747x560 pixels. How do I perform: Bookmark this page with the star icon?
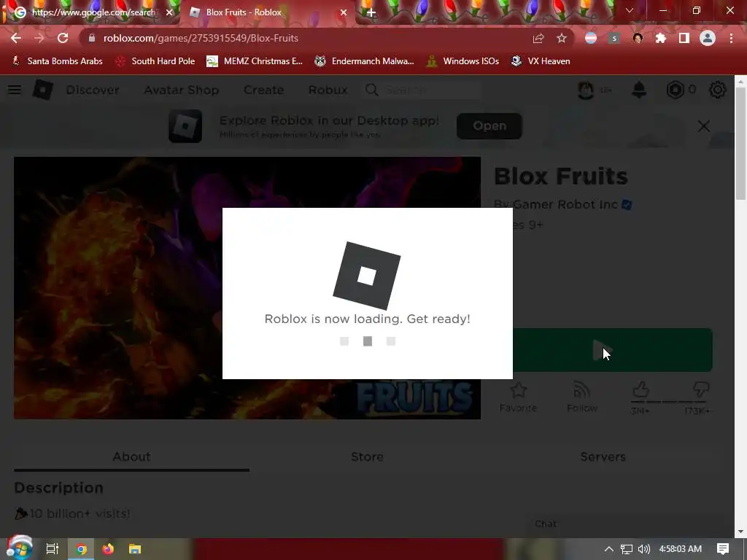coord(562,38)
